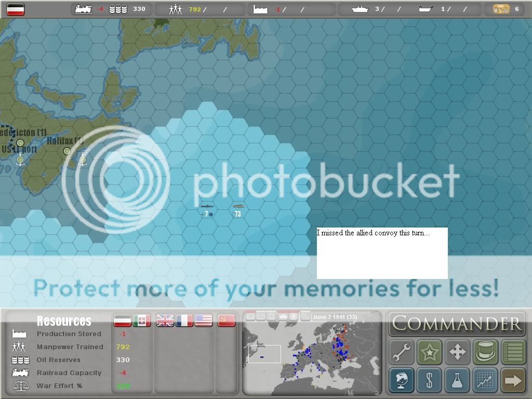Click the green star button

pyautogui.click(x=429, y=352)
